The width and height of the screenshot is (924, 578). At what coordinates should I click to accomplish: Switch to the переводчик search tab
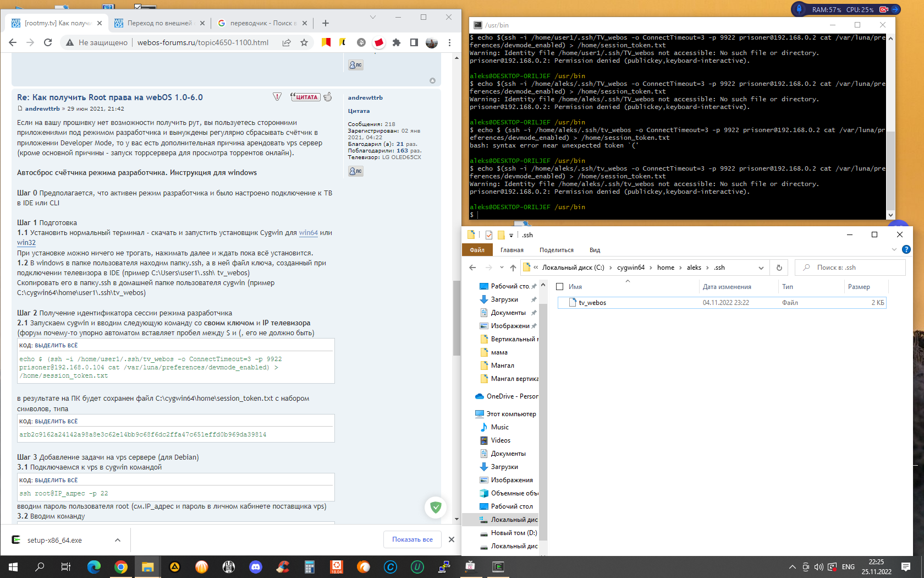[x=262, y=23]
